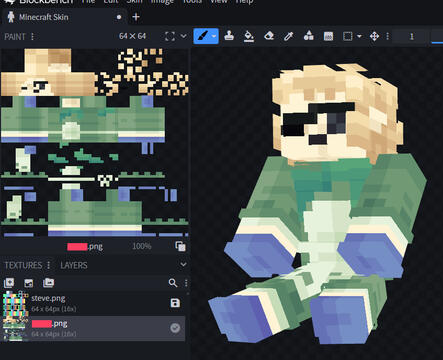The image size is (443, 360).
Task: Select the Copy Brush stamp tool
Action: pos(229,36)
